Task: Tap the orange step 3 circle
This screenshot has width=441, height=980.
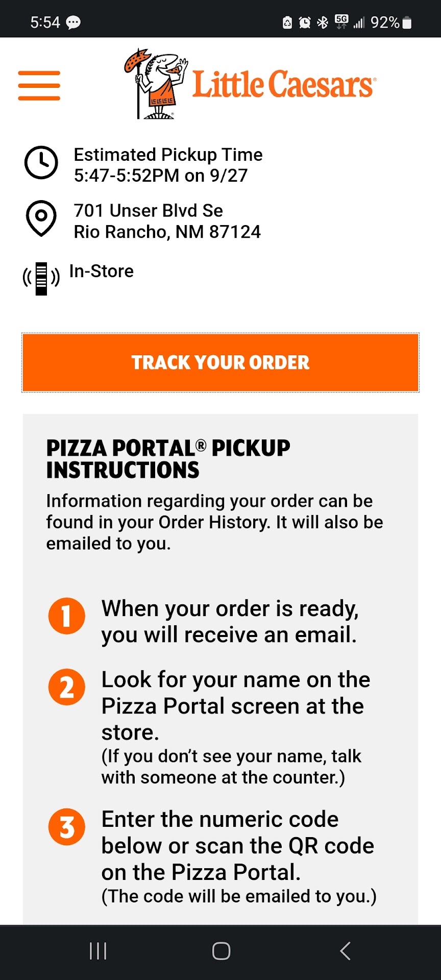Action: click(x=67, y=827)
